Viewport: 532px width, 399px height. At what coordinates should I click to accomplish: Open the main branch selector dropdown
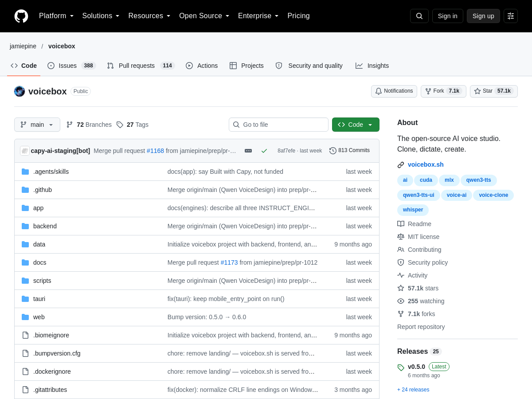[37, 125]
